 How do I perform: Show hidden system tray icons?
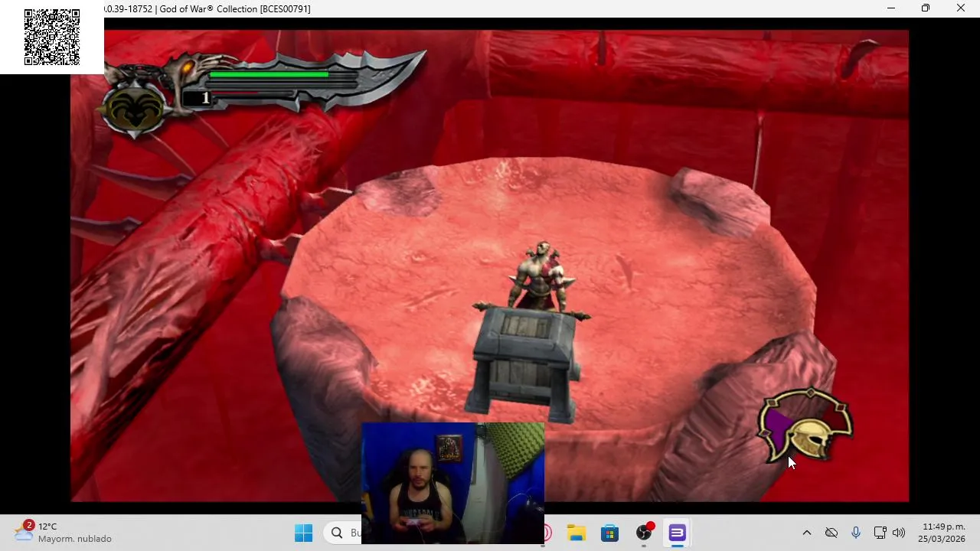click(806, 533)
